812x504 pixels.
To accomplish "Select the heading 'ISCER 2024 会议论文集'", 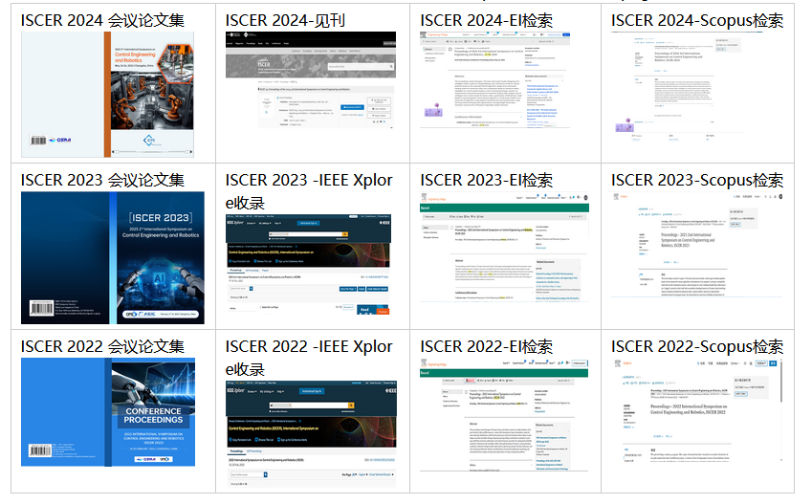I will (102, 20).
